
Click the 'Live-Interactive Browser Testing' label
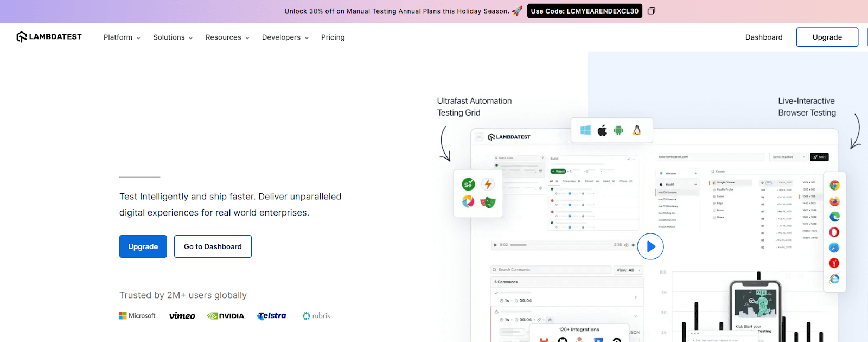click(x=807, y=107)
